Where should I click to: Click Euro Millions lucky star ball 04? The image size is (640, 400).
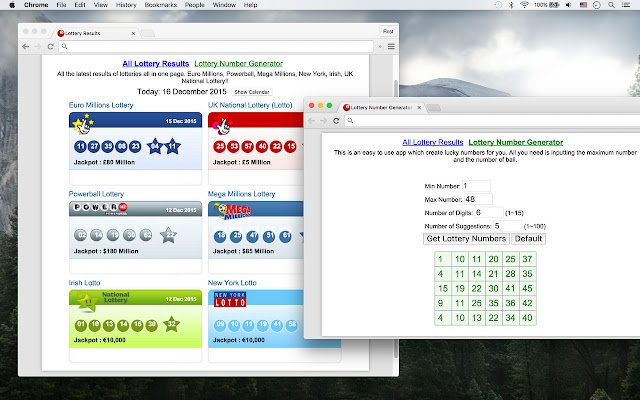click(155, 147)
